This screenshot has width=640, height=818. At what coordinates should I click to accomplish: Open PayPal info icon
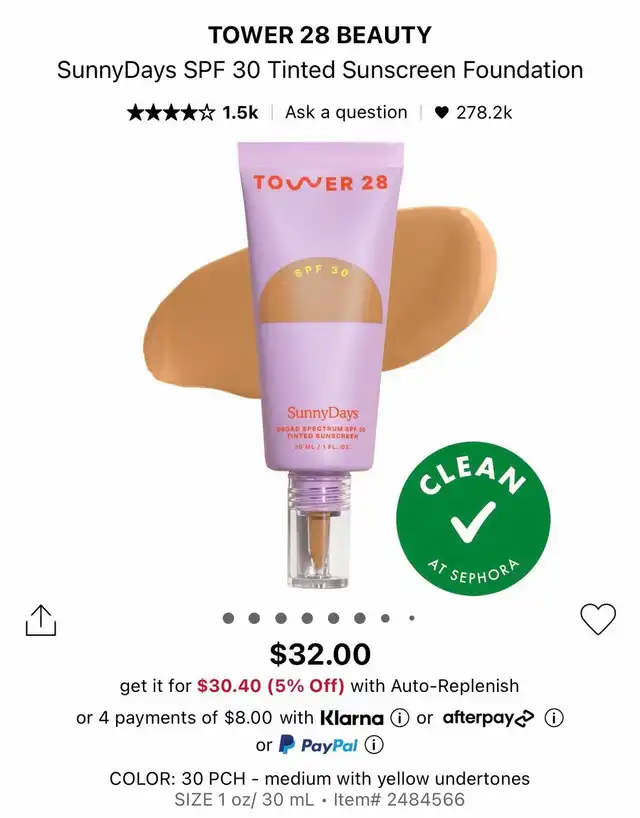pos(374,744)
